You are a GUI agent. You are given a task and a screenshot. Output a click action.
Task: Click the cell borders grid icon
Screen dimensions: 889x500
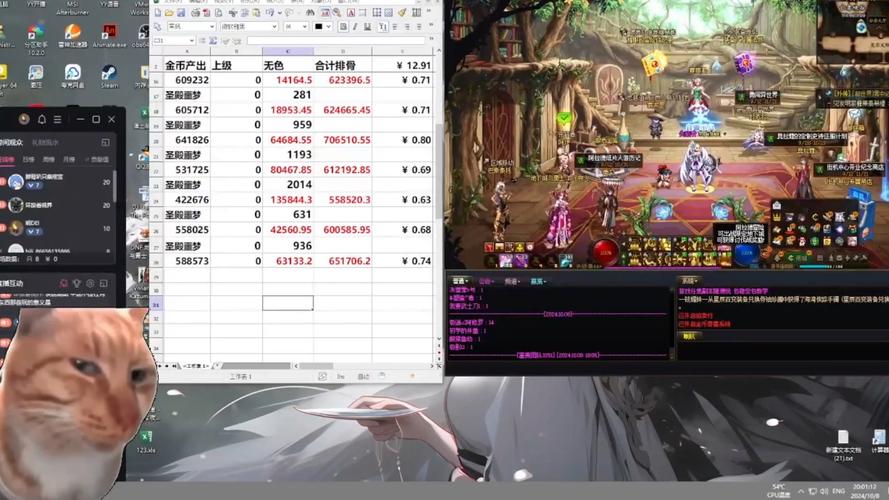click(376, 12)
